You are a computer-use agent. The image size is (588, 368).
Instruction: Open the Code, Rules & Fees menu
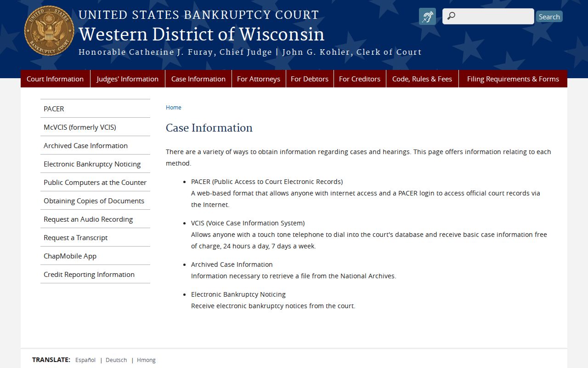422,79
